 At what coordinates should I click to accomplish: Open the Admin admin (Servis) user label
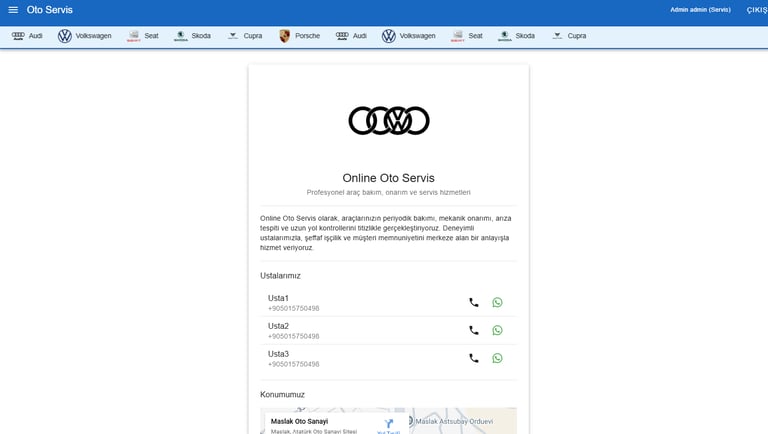(700, 10)
